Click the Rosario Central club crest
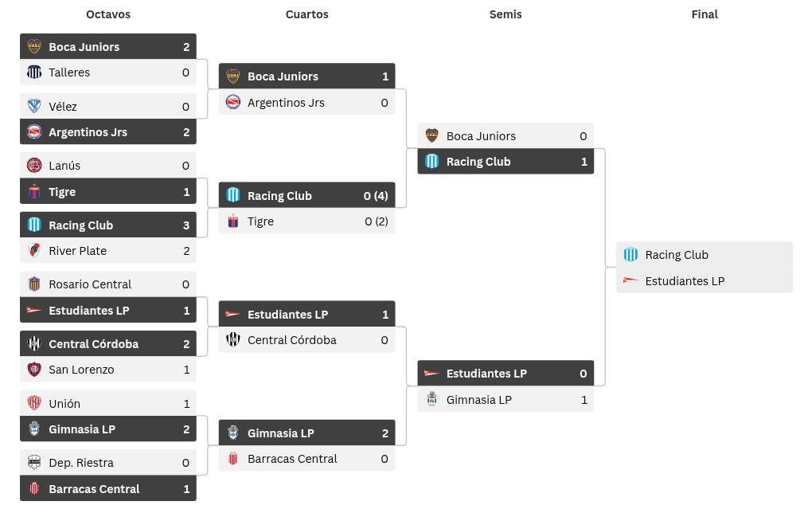The image size is (812, 513). point(34,284)
